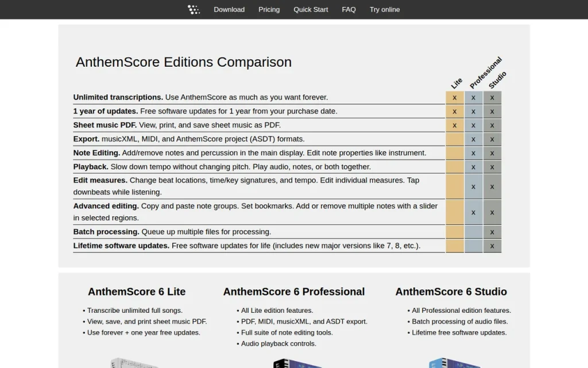Viewport: 588px width, 368px height.
Task: Click the Edit measures row text
Action: pyautogui.click(x=246, y=186)
